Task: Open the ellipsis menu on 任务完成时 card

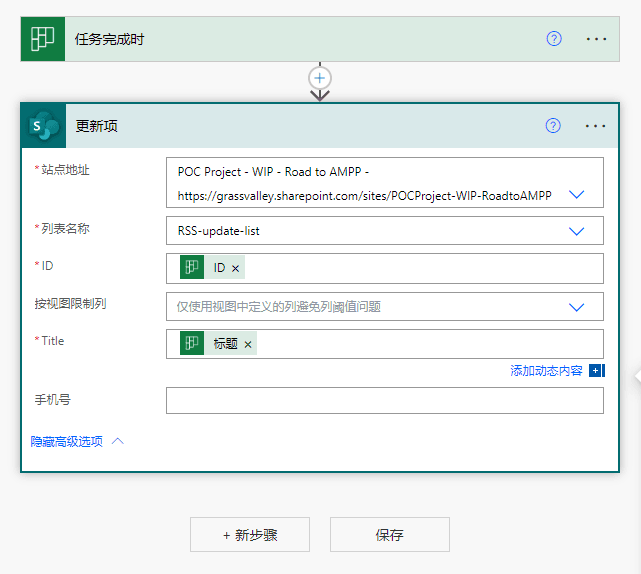Action: [x=596, y=39]
